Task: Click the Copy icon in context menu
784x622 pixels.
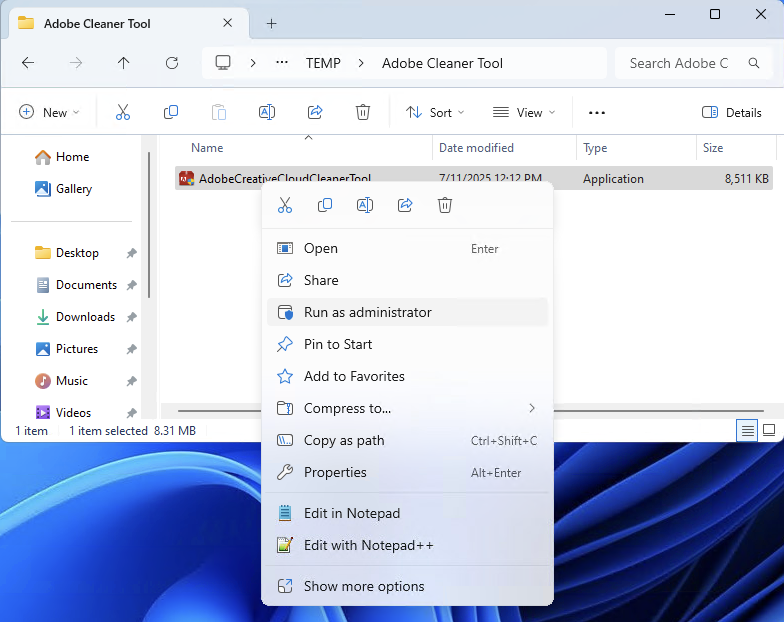Action: pyautogui.click(x=325, y=205)
